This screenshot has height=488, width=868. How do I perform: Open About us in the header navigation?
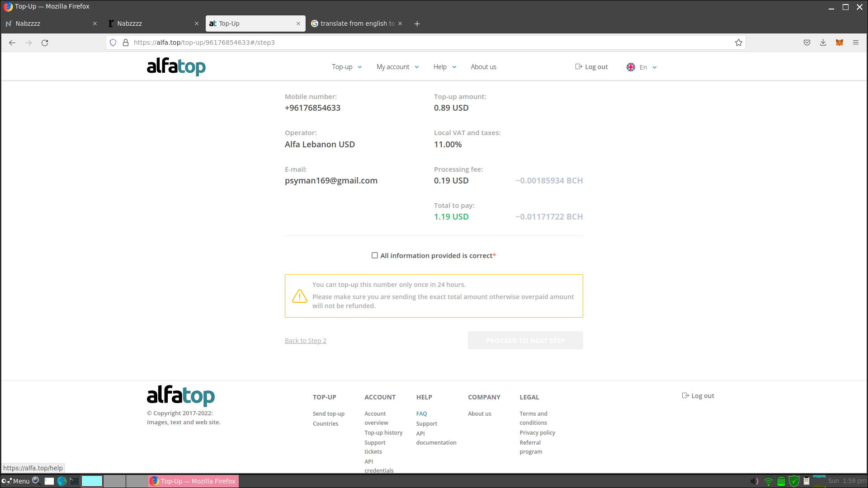coord(483,67)
